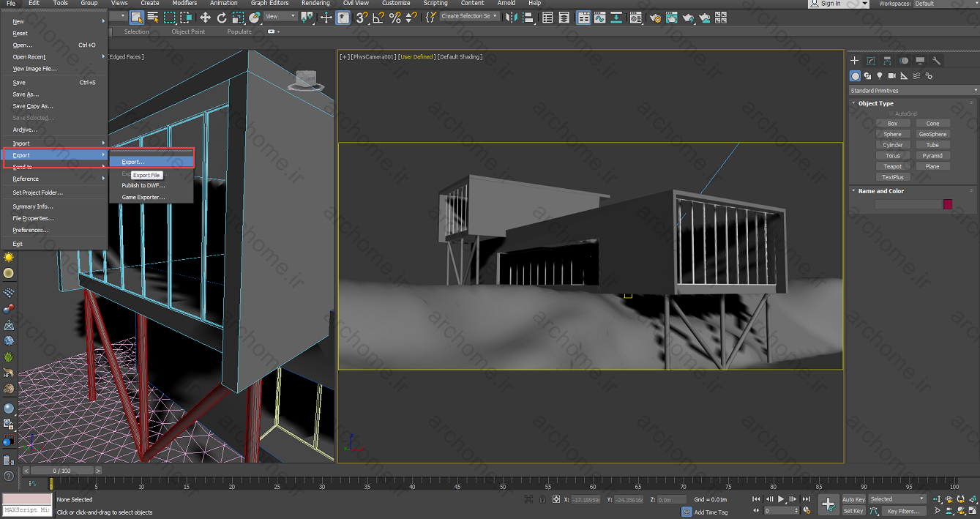Open the Create Selection Set dropdown

(469, 16)
